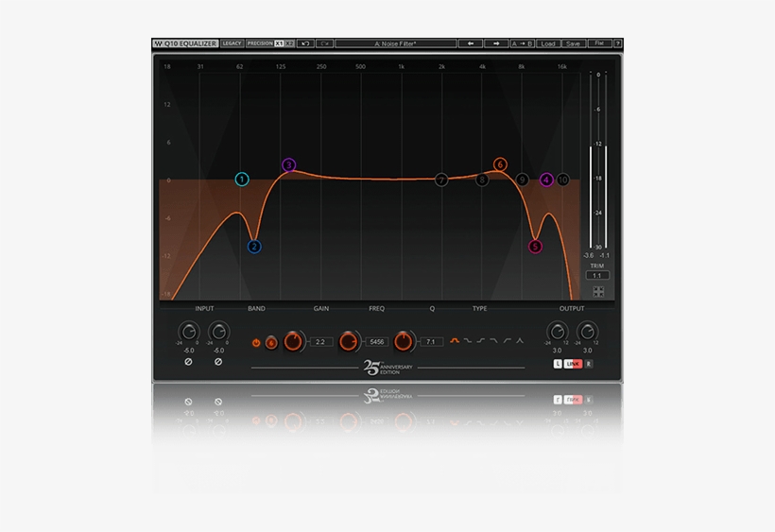Select band 3 node on the EQ graph
775x532 pixels.
(x=288, y=165)
